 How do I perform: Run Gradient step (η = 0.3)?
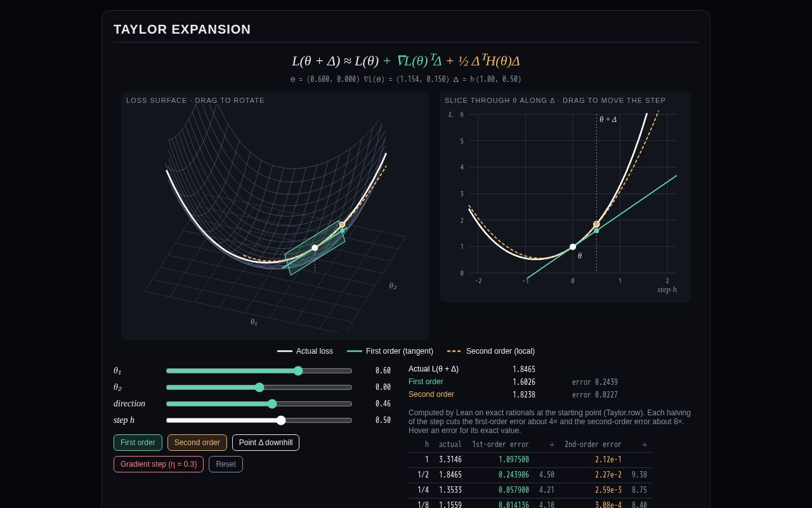click(159, 464)
